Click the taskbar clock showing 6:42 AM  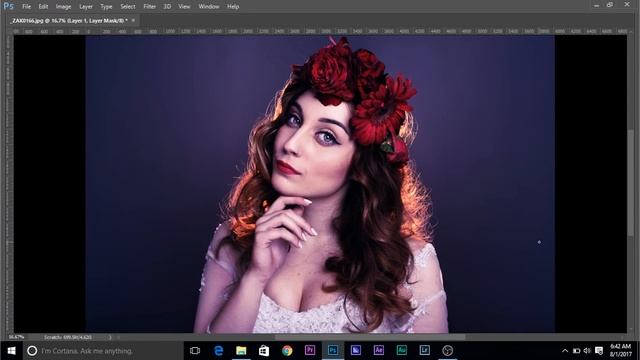(x=620, y=350)
